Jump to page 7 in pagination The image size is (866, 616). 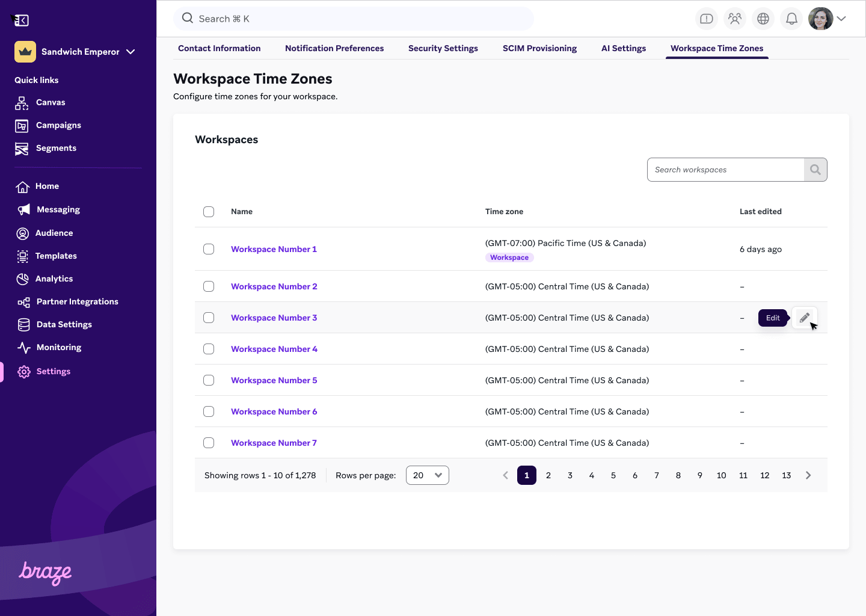pyautogui.click(x=656, y=475)
